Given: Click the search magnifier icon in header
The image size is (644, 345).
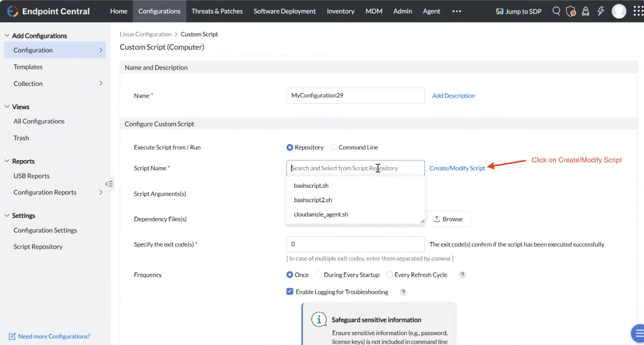Looking at the screenshot, I should (556, 11).
